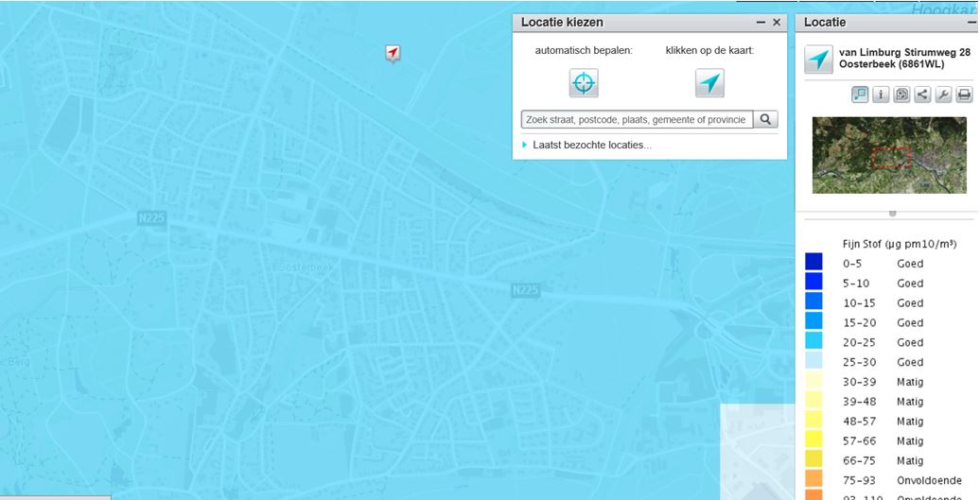
Task: Click the legend row text 75-93 Onvoldoende
Action: point(901,481)
